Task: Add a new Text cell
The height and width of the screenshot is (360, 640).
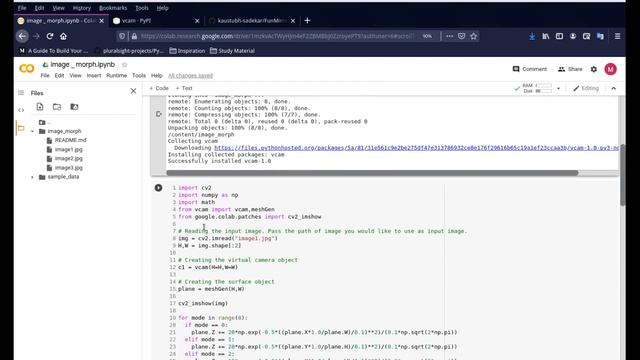Action: tap(184, 88)
